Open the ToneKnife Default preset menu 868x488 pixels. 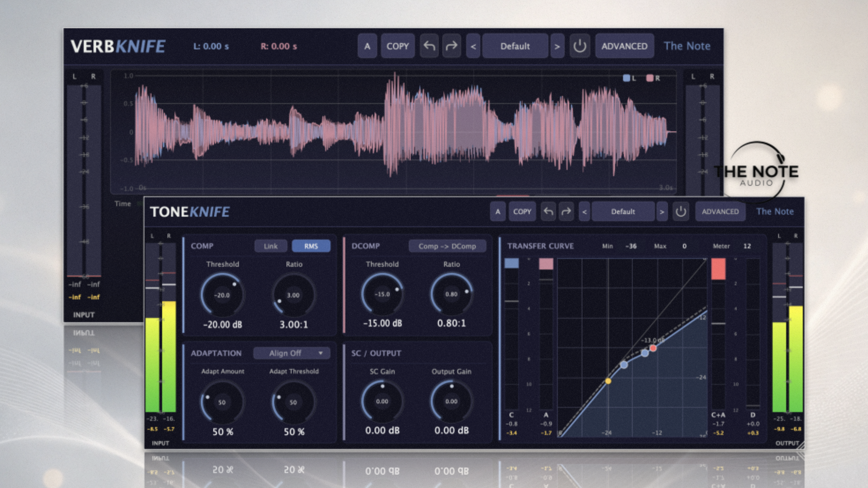623,211
